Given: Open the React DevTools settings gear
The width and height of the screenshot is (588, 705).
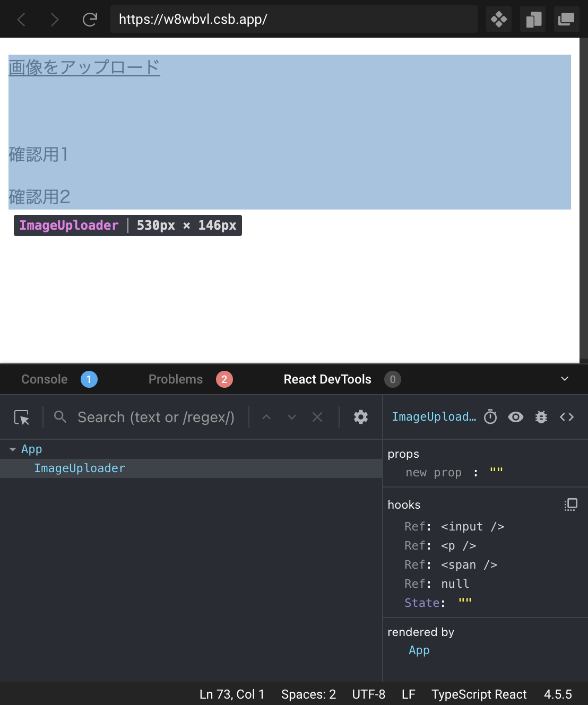Looking at the screenshot, I should click(361, 417).
